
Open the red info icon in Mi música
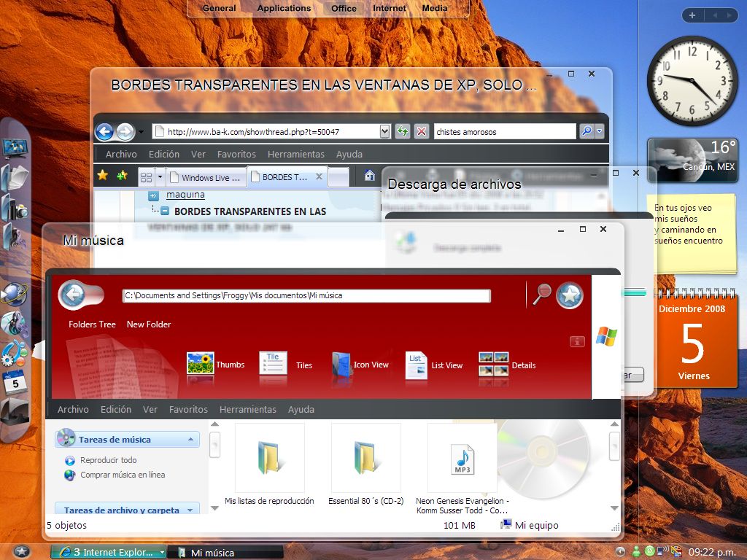[577, 341]
